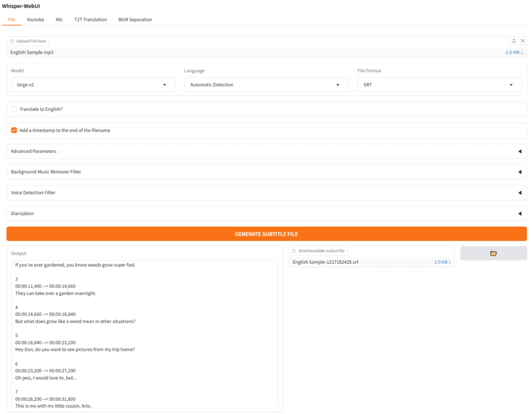Switch to the Mic tab
Image resolution: width=532 pixels, height=414 pixels.
(x=59, y=20)
